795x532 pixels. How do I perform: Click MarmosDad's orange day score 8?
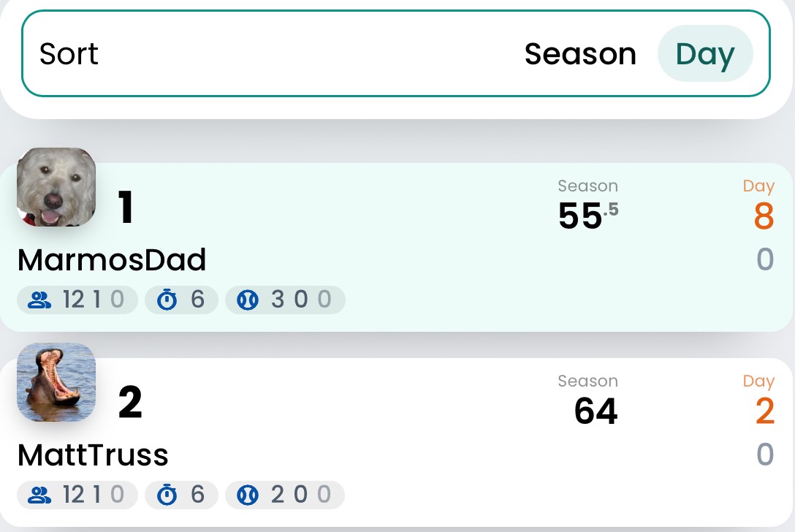point(764,216)
